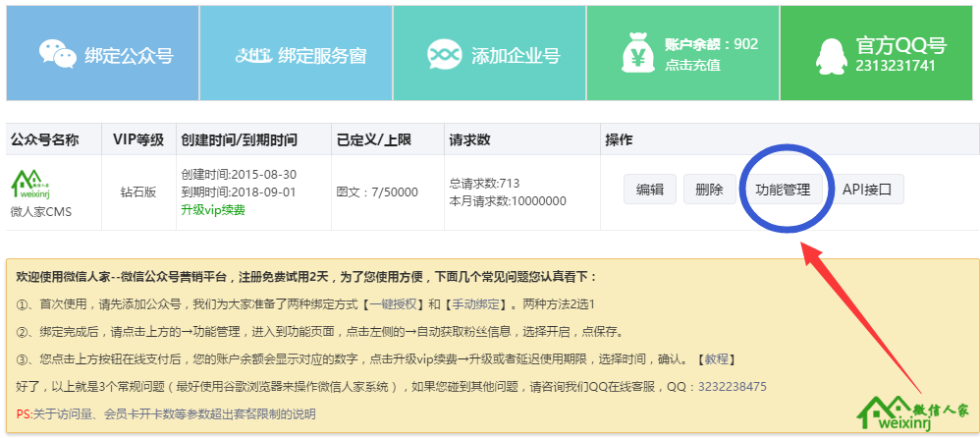Click the enterprise account circular icon
980x438 pixels.
[445, 54]
